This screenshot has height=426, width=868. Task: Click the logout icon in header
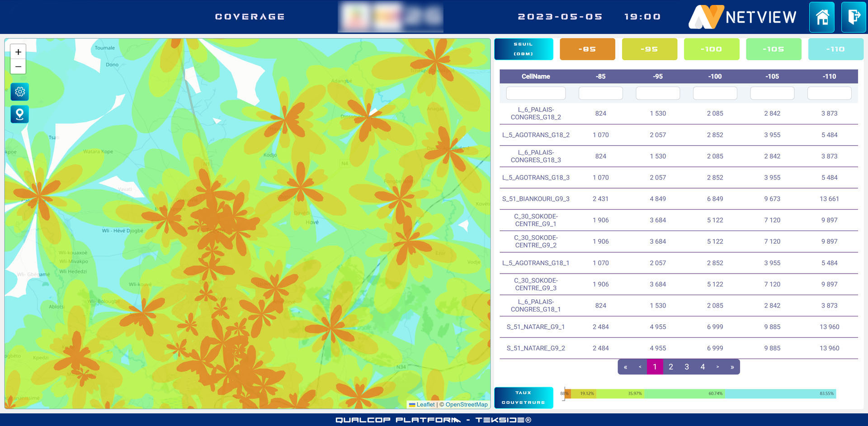click(x=853, y=17)
